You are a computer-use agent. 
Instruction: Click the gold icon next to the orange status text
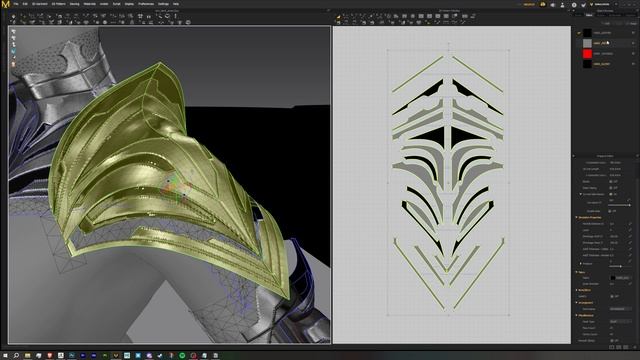pos(542,4)
